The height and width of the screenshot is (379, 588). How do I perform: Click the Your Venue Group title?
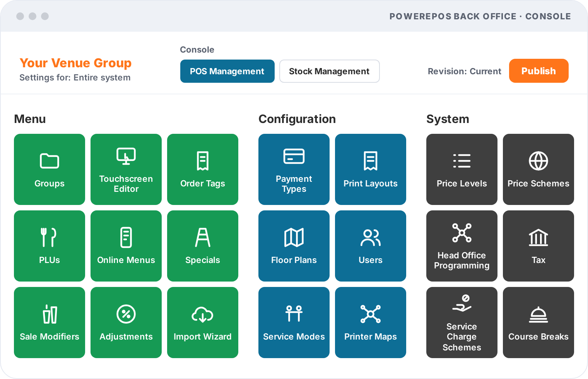76,63
